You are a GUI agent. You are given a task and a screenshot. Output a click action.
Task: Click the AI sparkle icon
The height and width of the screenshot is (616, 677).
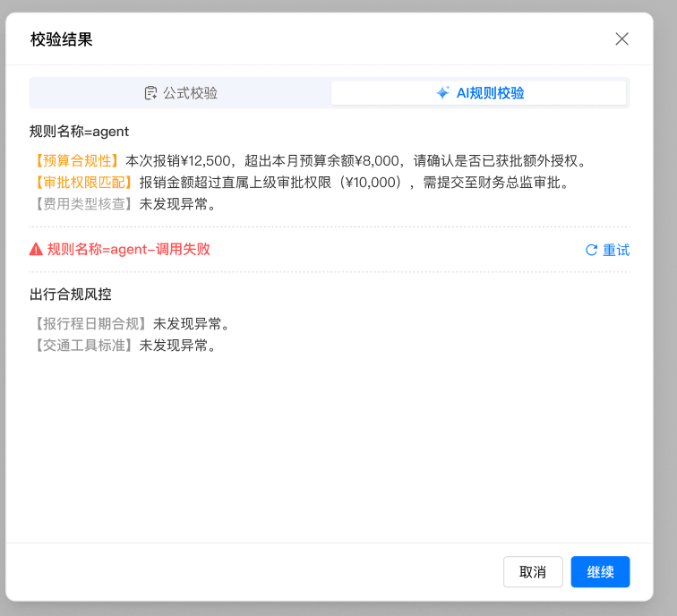[442, 92]
